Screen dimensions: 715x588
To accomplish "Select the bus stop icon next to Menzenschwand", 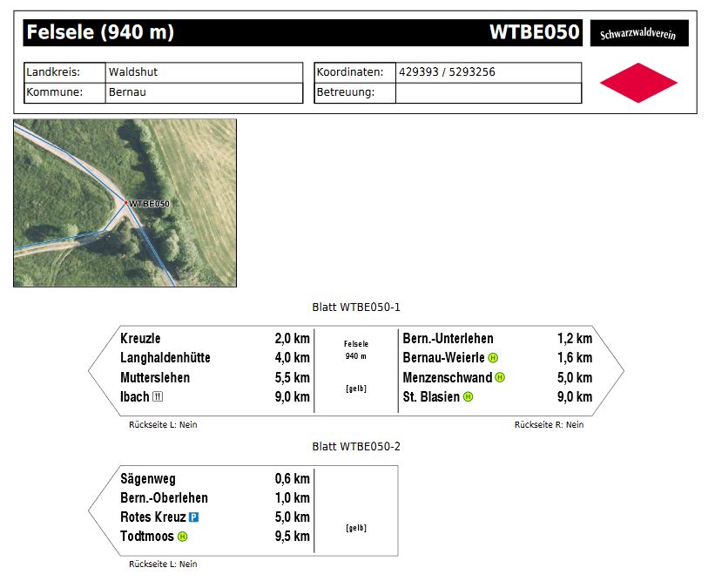I will click(x=500, y=377).
